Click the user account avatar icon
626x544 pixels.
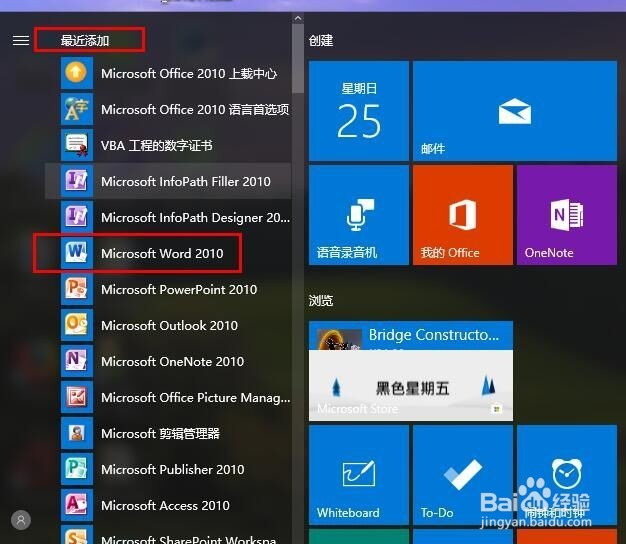[21, 520]
